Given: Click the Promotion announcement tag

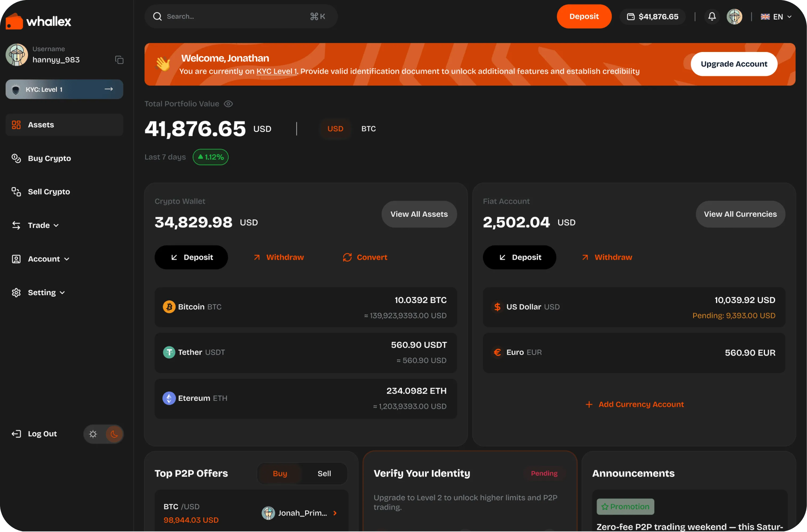Looking at the screenshot, I should click(x=625, y=507).
